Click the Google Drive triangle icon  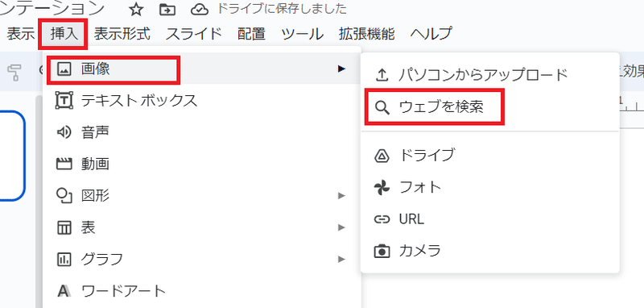pyautogui.click(x=382, y=156)
